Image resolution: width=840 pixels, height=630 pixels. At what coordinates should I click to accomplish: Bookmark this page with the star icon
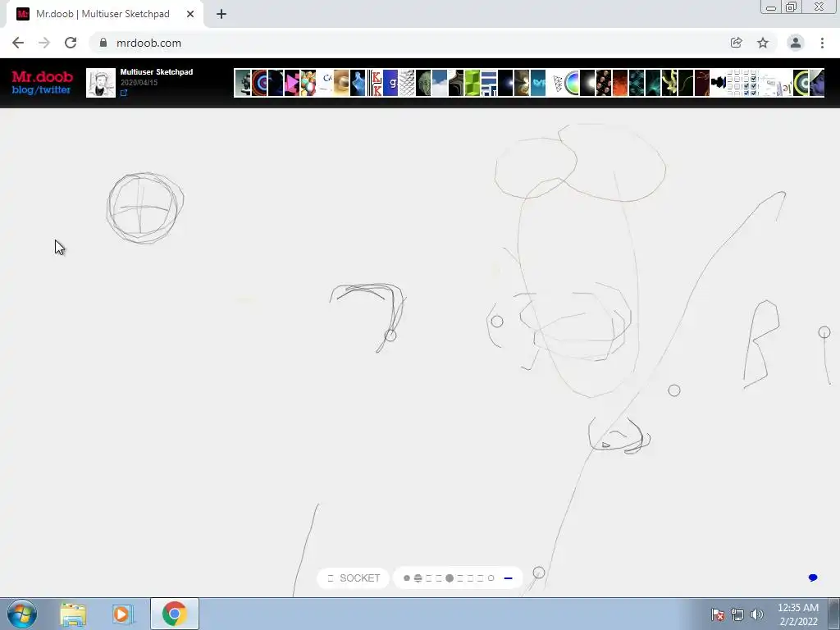[x=763, y=43]
